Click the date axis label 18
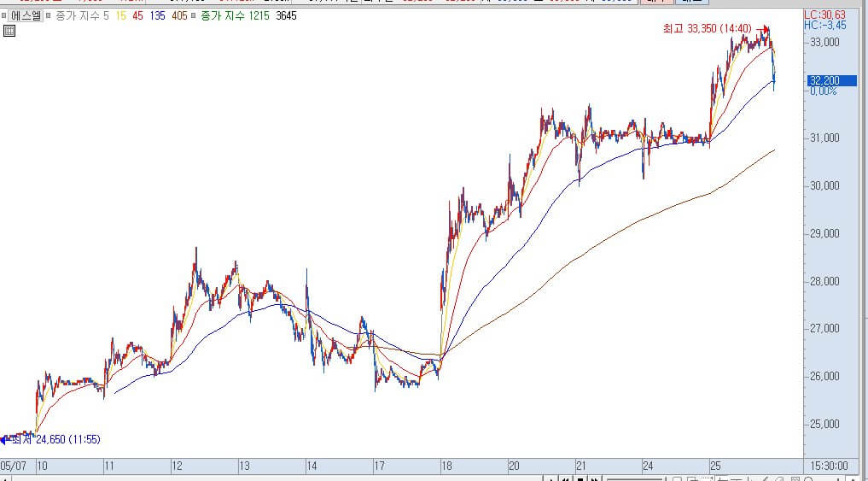868x481 pixels. [446, 466]
